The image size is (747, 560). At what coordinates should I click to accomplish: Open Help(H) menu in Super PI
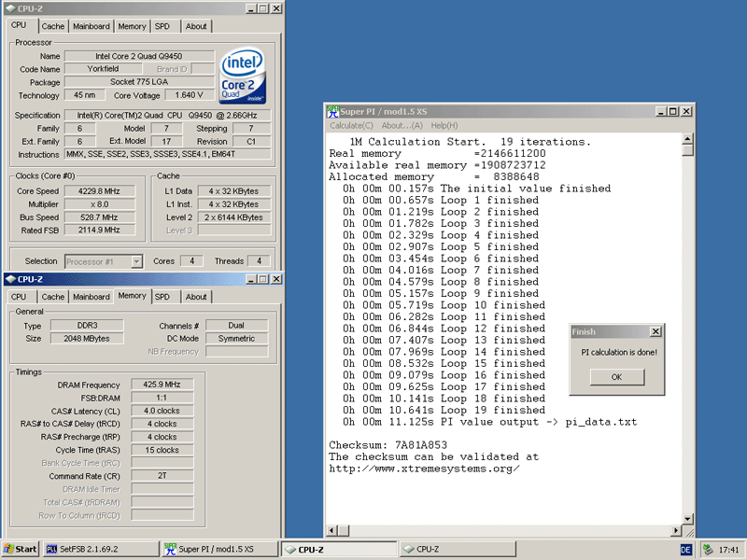click(444, 125)
